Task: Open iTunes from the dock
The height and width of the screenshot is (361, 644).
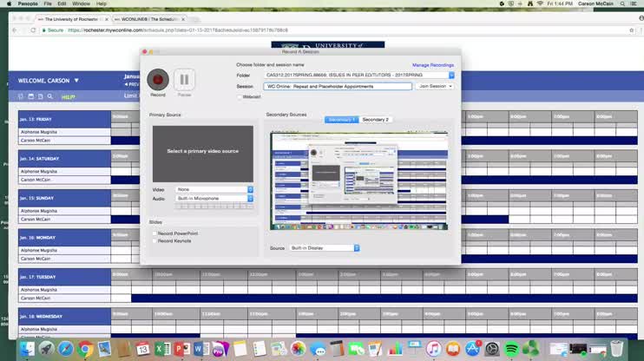Action: click(x=432, y=348)
